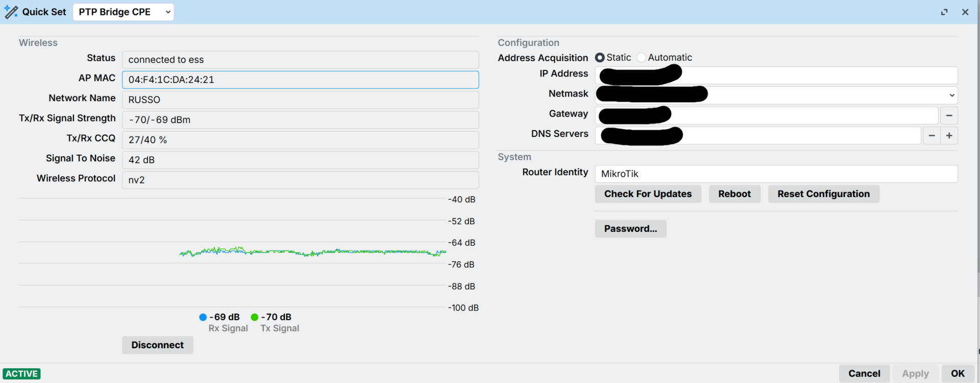
Task: Remove the Gateway entry with minus button
Action: pos(949,115)
